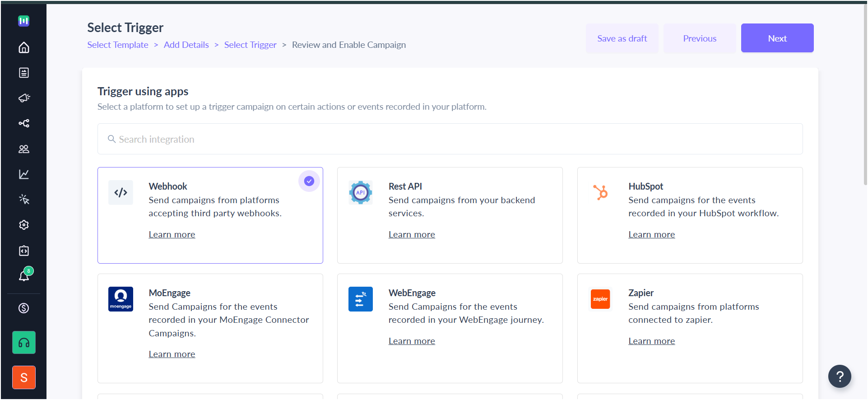Click the 'Trigger using apps' heading
This screenshot has width=868, height=400.
coord(143,91)
